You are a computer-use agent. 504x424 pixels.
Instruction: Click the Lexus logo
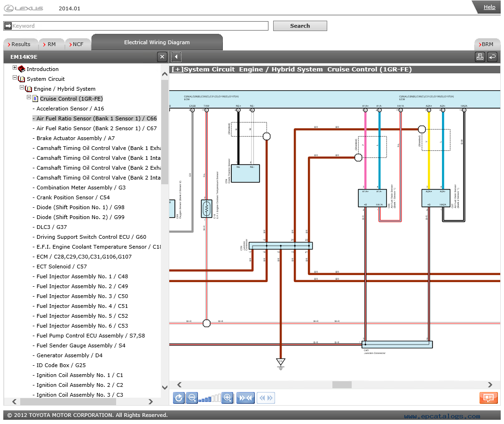click(24, 8)
